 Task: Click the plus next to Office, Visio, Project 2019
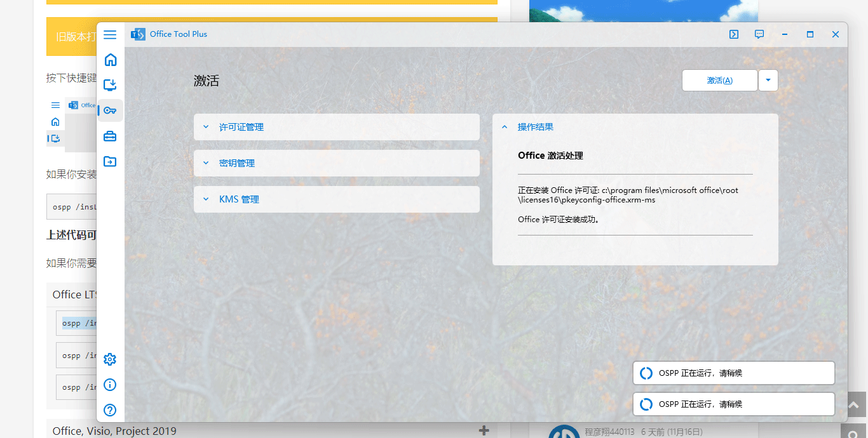(484, 430)
